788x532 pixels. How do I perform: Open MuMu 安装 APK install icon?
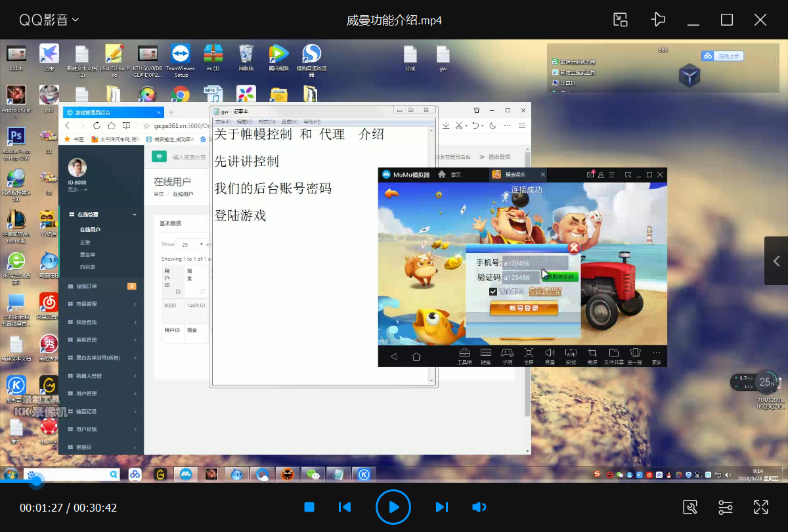571,355
